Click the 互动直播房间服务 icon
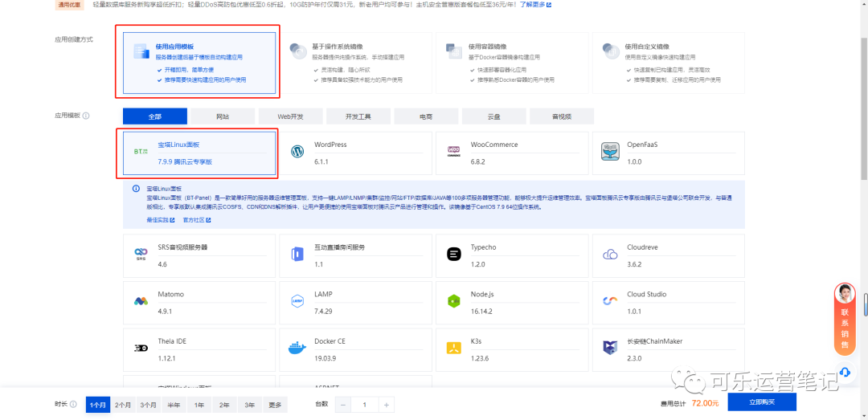Screen dimensions: 868x420 pyautogui.click(x=298, y=254)
